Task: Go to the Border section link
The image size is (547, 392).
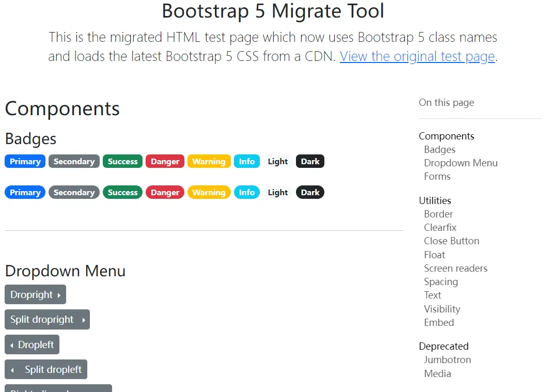Action: 439,214
